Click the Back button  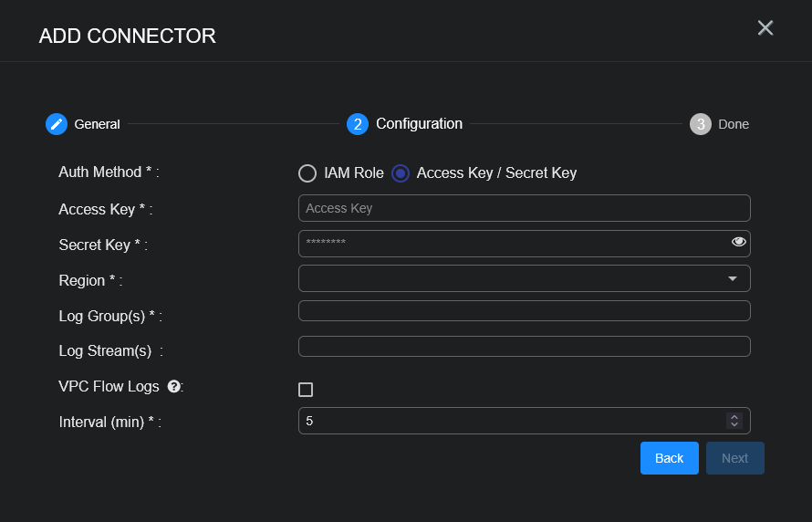669,458
